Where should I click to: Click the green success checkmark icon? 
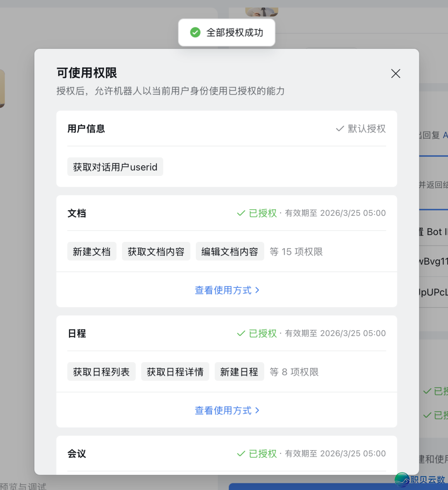[x=195, y=32]
